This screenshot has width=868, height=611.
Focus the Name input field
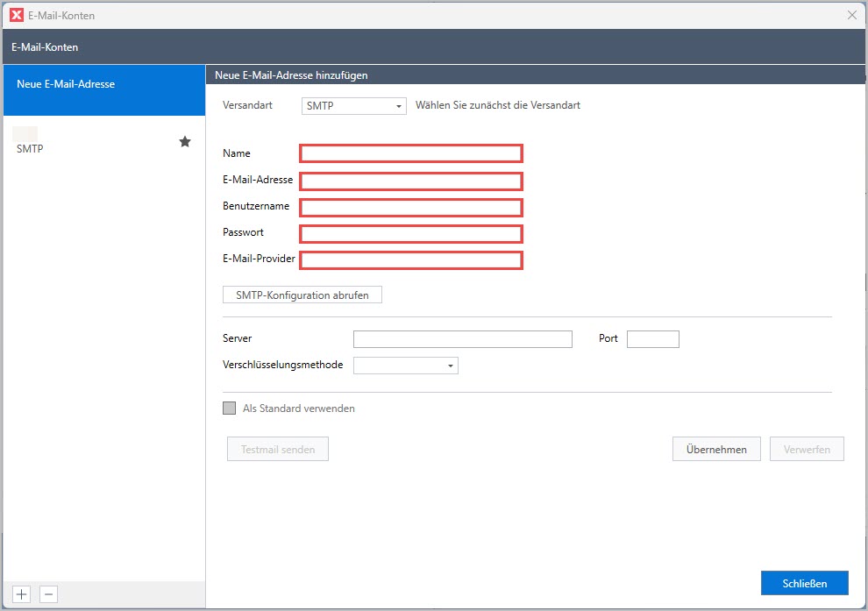[411, 154]
